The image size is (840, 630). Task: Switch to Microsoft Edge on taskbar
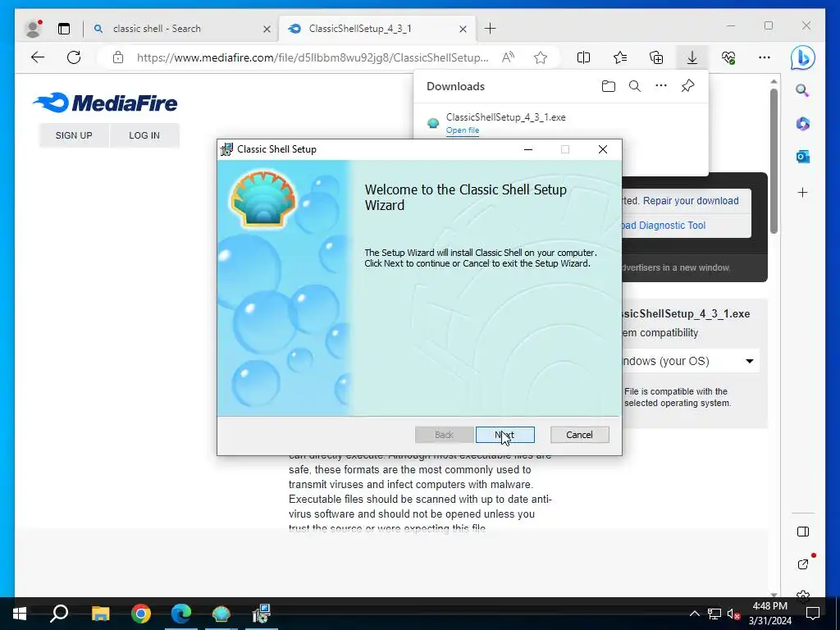(x=181, y=614)
